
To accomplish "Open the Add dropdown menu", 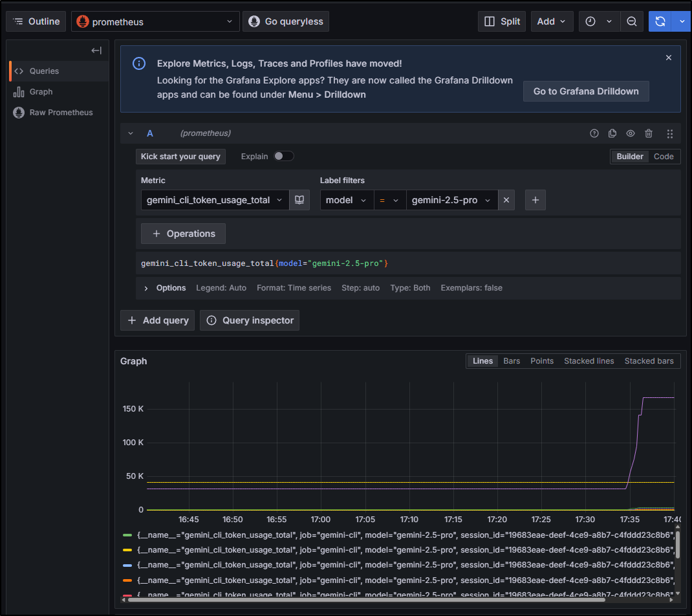I will click(x=552, y=21).
